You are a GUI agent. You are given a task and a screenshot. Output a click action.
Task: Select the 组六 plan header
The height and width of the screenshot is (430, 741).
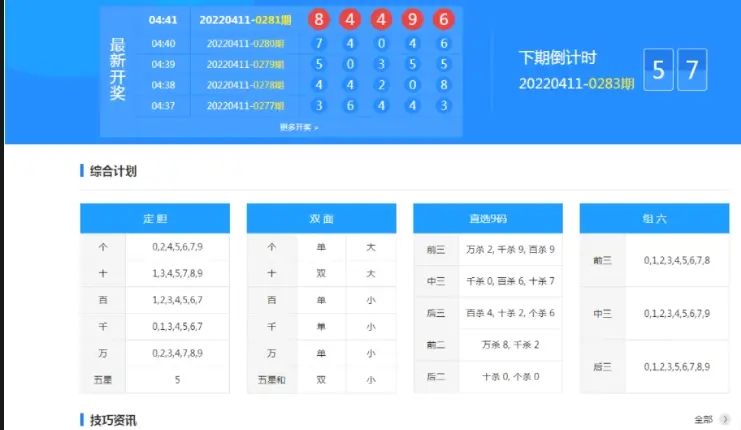pyautogui.click(x=654, y=218)
